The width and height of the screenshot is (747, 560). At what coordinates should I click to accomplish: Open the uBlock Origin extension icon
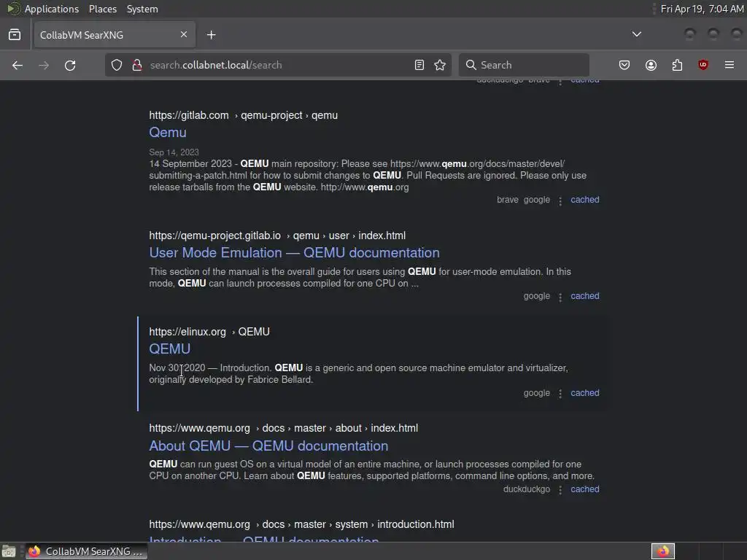coord(703,65)
